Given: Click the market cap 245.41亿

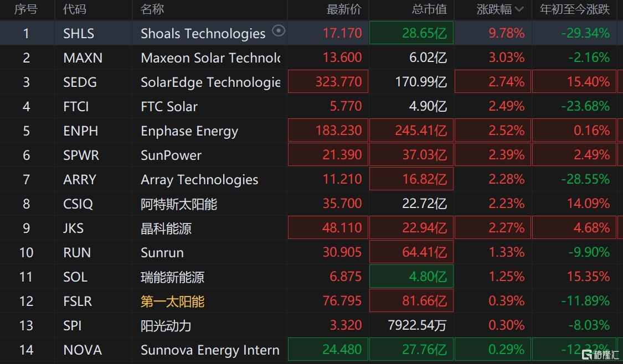Looking at the screenshot, I should (x=421, y=131).
